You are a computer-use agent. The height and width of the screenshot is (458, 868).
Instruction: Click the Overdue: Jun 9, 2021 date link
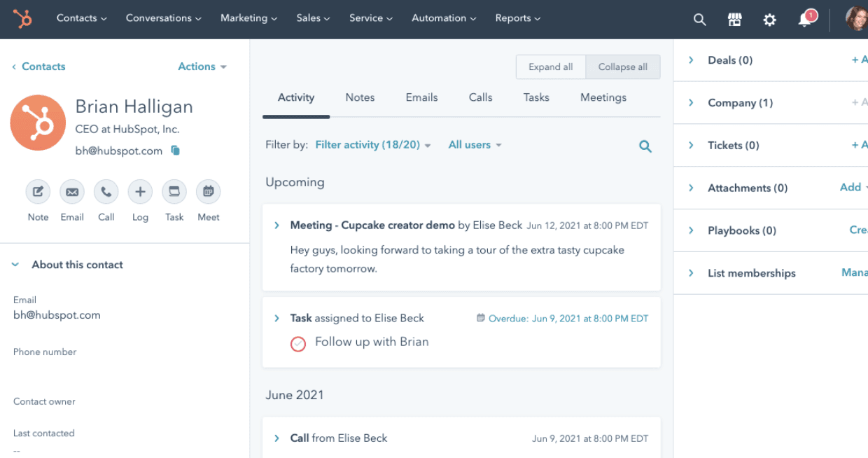(x=568, y=318)
